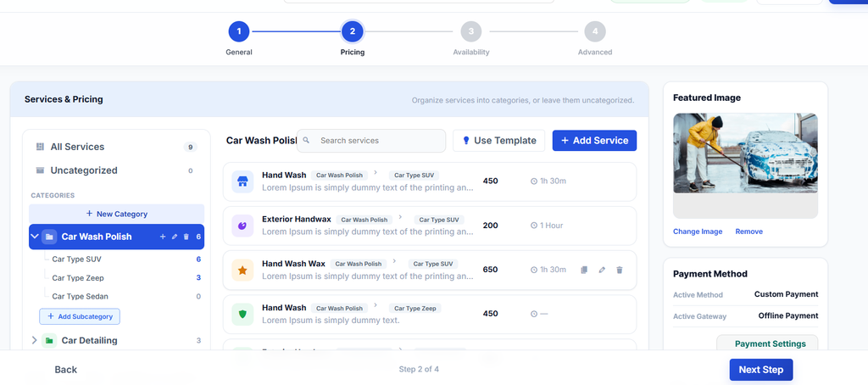
Task: Click Next Step button
Action: click(761, 370)
